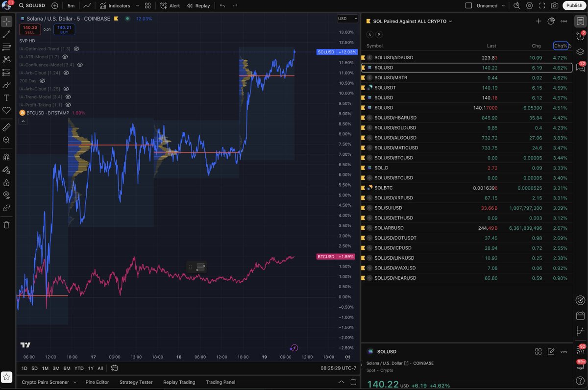Screen dimensions: 588x390
Task: Open the 5m interval selector
Action: tap(71, 6)
